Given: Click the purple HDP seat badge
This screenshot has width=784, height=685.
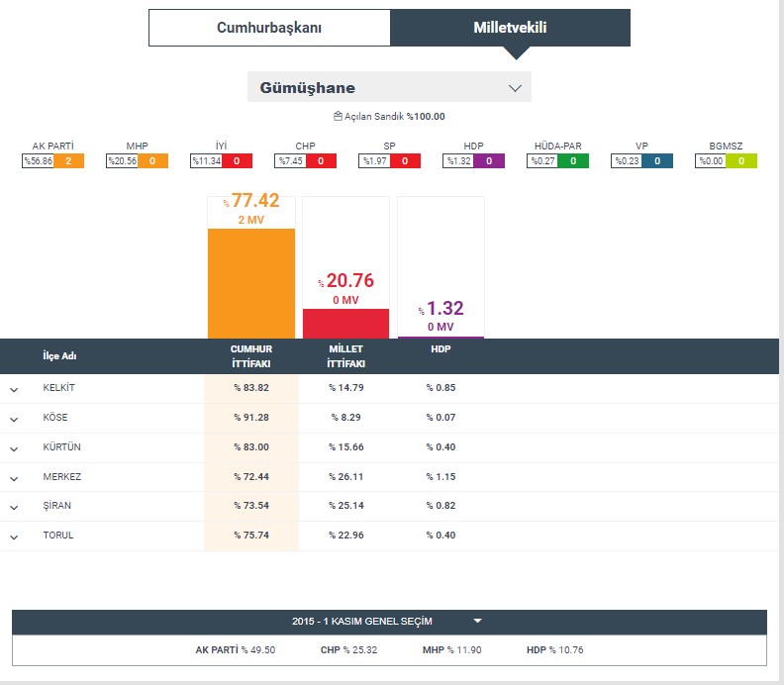Looking at the screenshot, I should coord(489,161).
